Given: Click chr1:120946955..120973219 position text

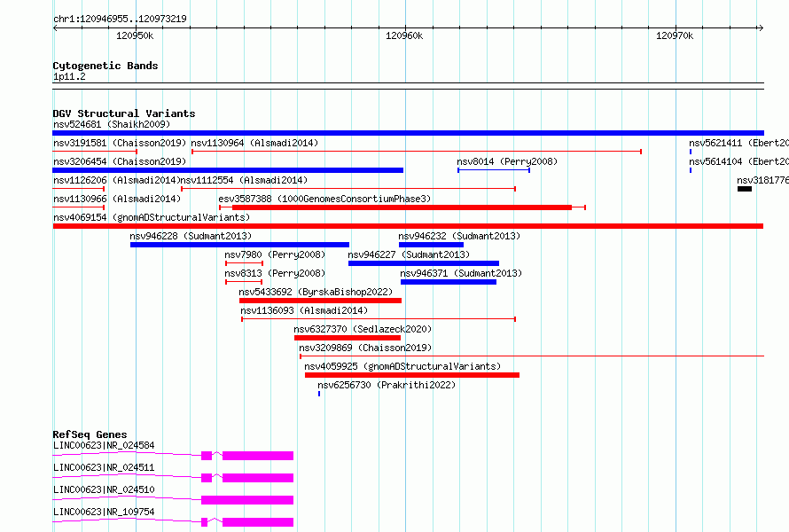Looking at the screenshot, I should point(120,19).
